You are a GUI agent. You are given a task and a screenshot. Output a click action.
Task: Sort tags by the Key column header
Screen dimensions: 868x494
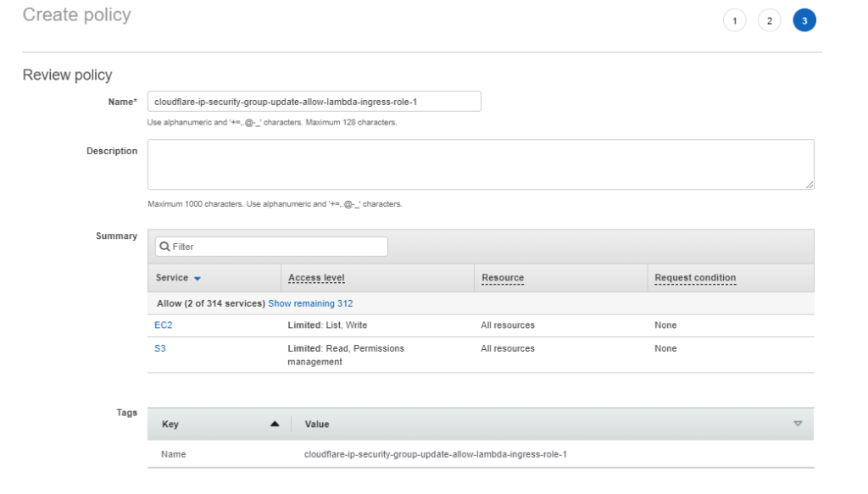(170, 424)
